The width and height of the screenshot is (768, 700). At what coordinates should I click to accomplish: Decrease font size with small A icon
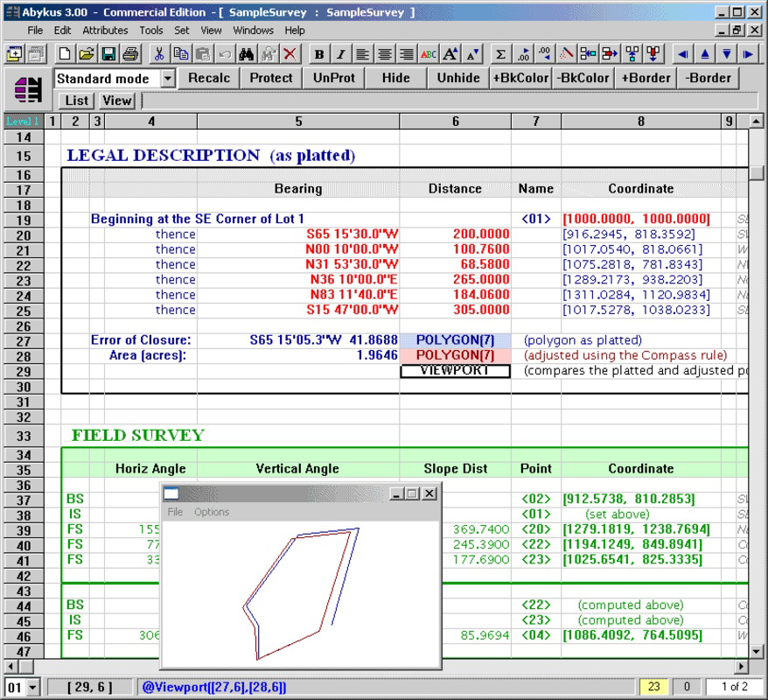(472, 54)
